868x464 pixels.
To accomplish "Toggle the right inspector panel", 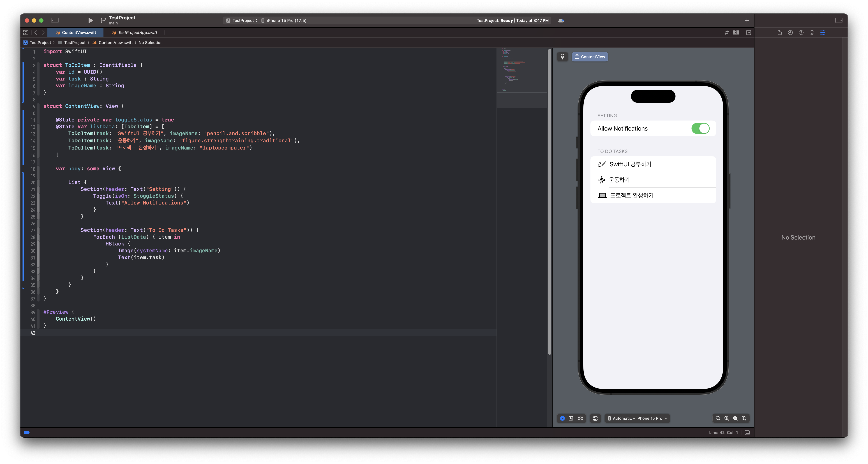I will click(839, 20).
